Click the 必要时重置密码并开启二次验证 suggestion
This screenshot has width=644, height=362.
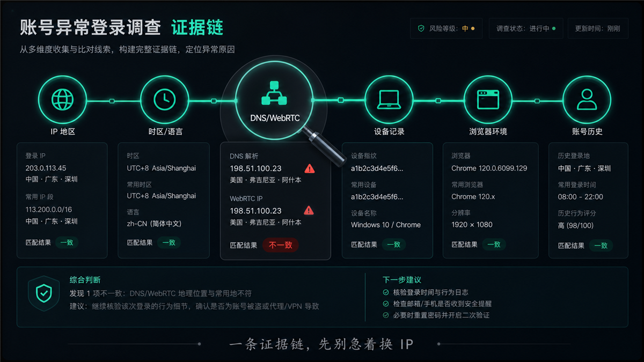coord(442,315)
